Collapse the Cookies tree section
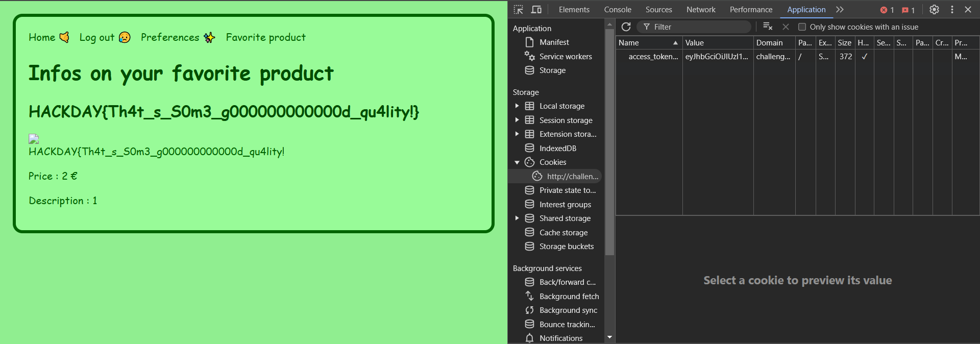Image resolution: width=980 pixels, height=344 pixels. pos(517,162)
